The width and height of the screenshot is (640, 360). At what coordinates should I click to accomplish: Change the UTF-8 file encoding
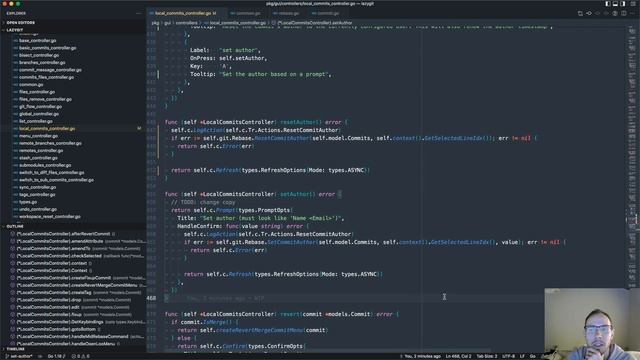tap(508, 356)
